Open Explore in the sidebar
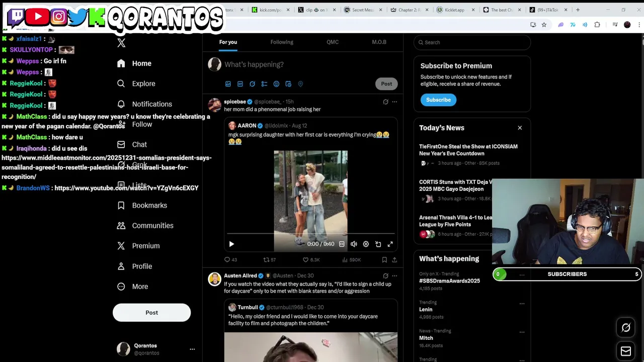 pyautogui.click(x=136, y=83)
